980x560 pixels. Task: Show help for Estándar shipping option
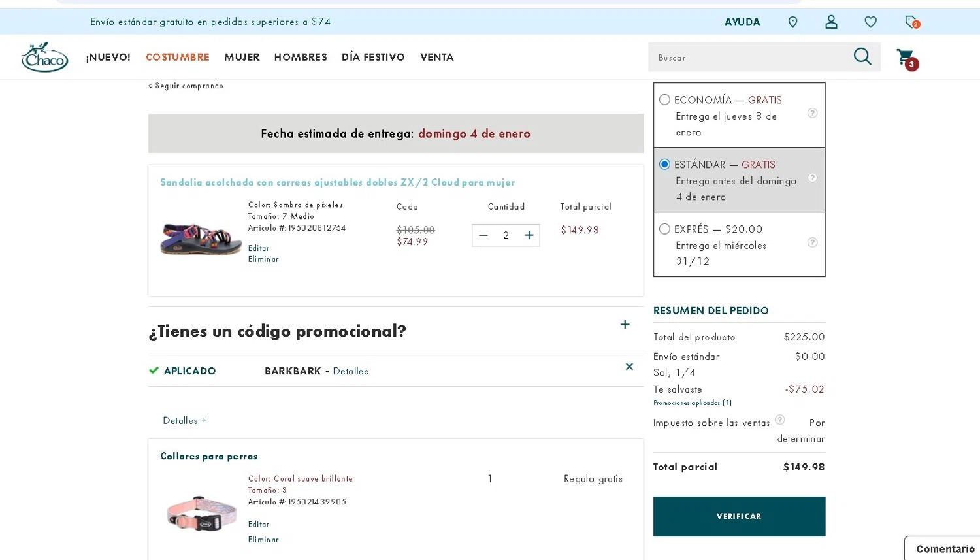(812, 178)
